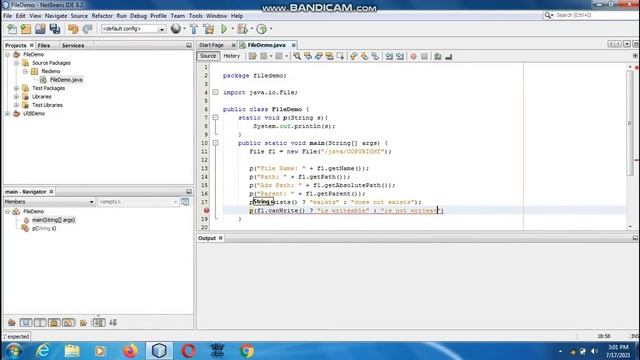Open the Tools menu
This screenshot has height=360, width=640.
click(x=196, y=16)
